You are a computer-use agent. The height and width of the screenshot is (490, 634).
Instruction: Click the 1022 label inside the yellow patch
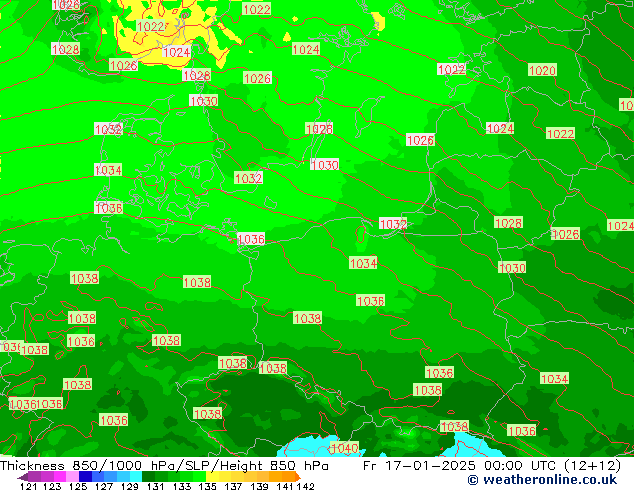(x=150, y=27)
